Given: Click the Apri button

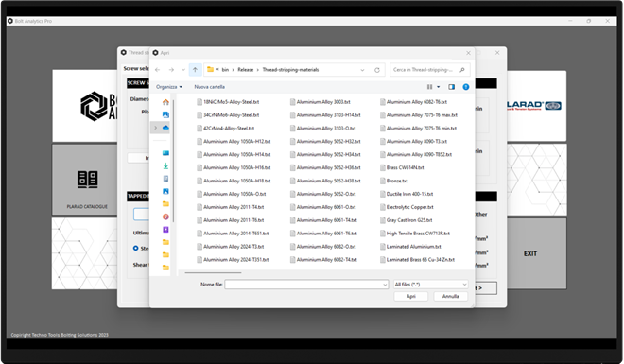Looking at the screenshot, I should (410, 296).
